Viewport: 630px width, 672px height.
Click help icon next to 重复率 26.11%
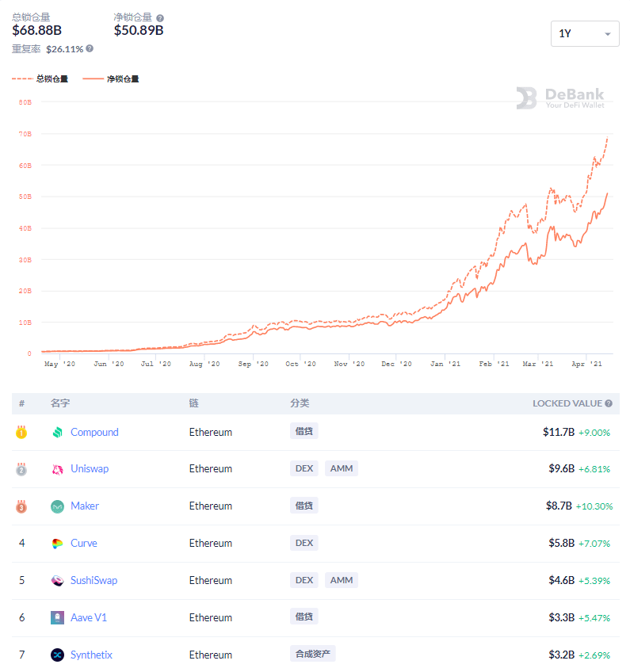pyautogui.click(x=90, y=48)
